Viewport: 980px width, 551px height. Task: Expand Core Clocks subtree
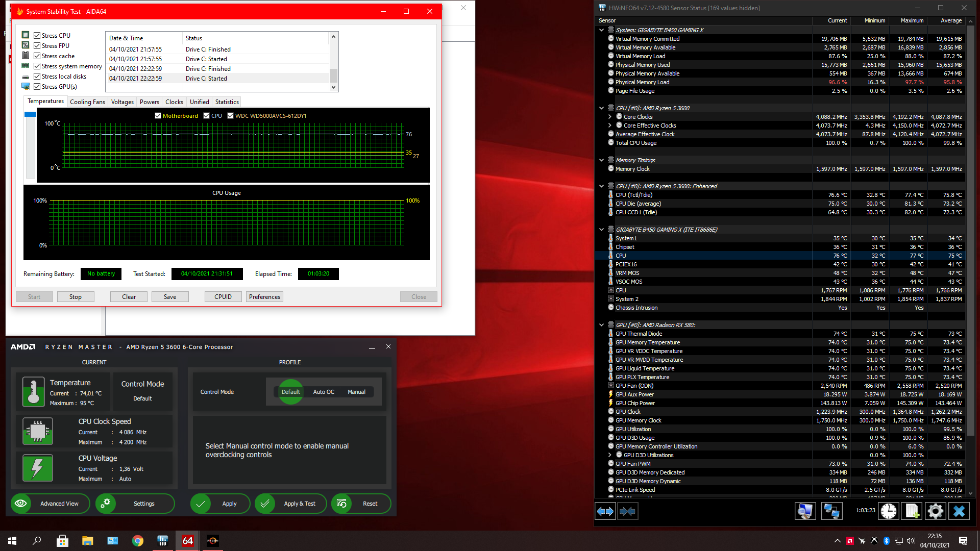pos(609,117)
